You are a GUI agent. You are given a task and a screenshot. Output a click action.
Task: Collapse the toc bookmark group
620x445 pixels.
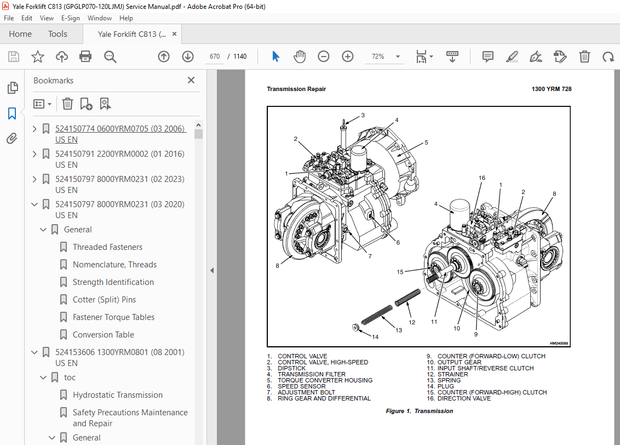(x=43, y=377)
